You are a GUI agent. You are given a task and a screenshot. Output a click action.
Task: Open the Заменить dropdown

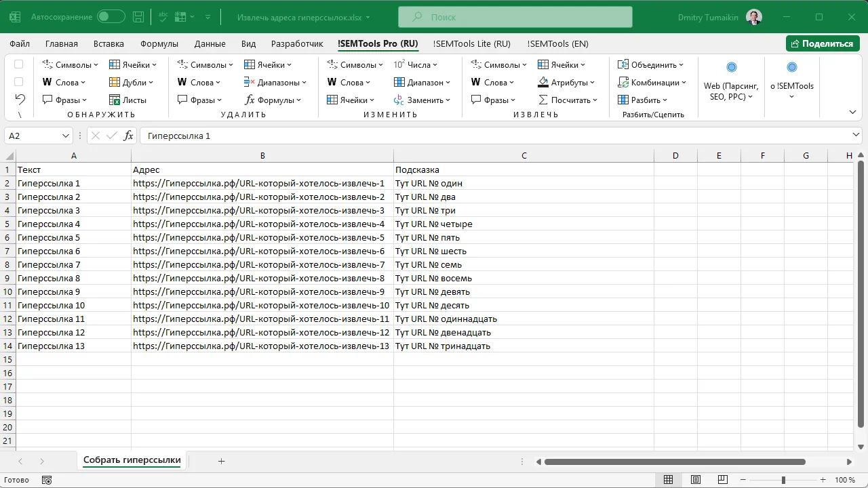click(x=422, y=100)
